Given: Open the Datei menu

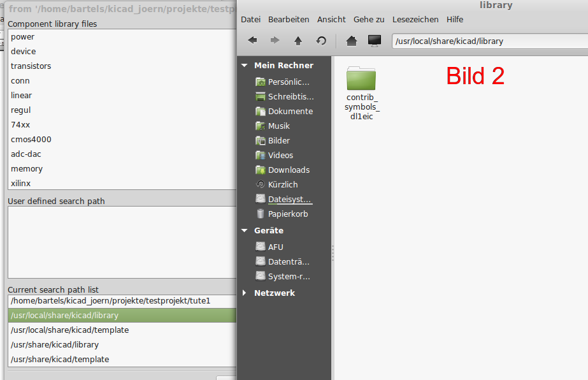Looking at the screenshot, I should pyautogui.click(x=250, y=20).
